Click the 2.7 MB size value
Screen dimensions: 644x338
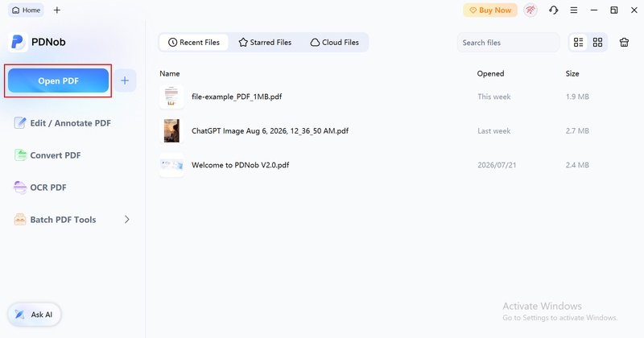577,131
